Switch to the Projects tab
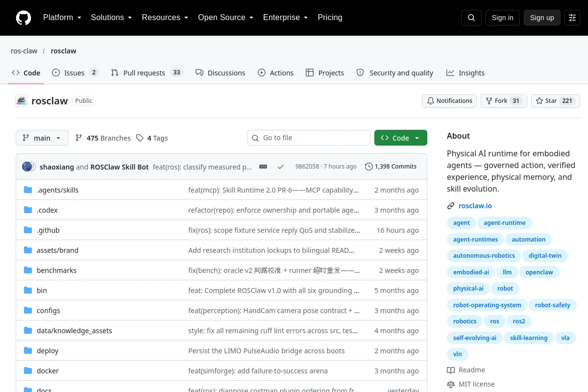The image size is (588, 392). [x=325, y=73]
